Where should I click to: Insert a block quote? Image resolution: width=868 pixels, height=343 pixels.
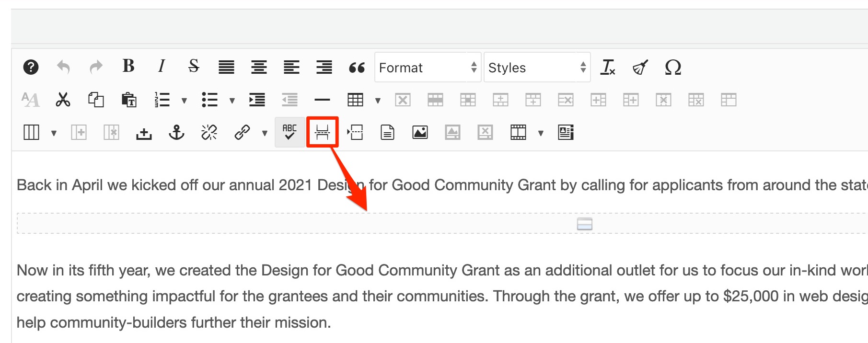tap(357, 68)
